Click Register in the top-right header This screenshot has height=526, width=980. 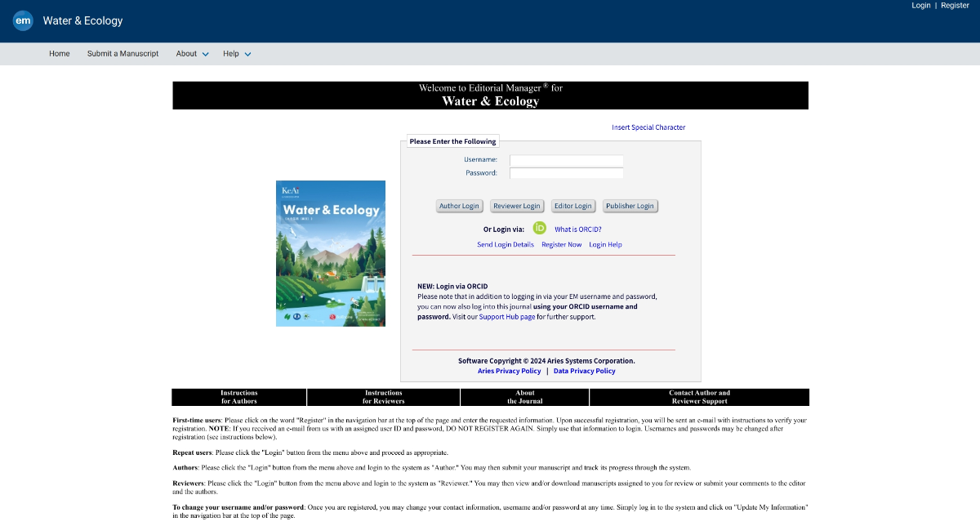955,6
